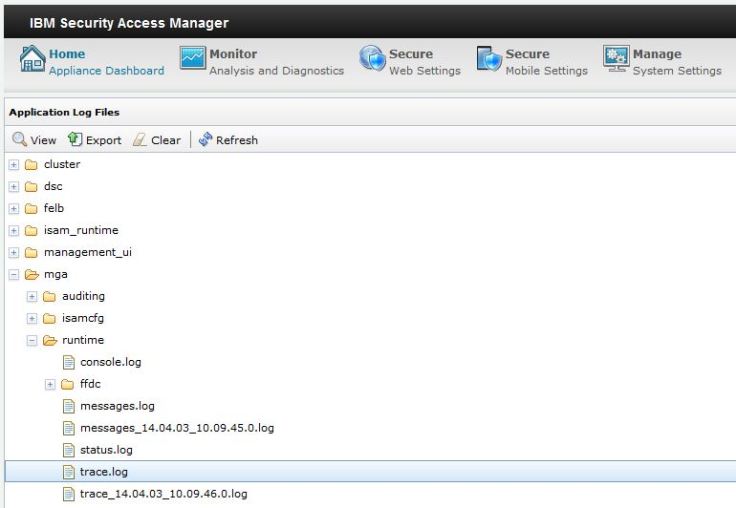Image resolution: width=736 pixels, height=508 pixels.
Task: Click the Monitor analysis chart icon
Action: tap(192, 62)
